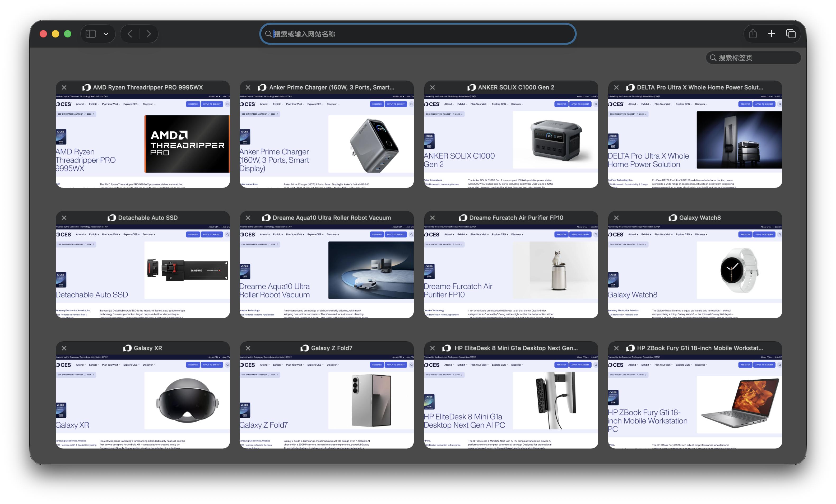The width and height of the screenshot is (836, 504).
Task: Open the sidebar dropdown chevron
Action: [106, 34]
